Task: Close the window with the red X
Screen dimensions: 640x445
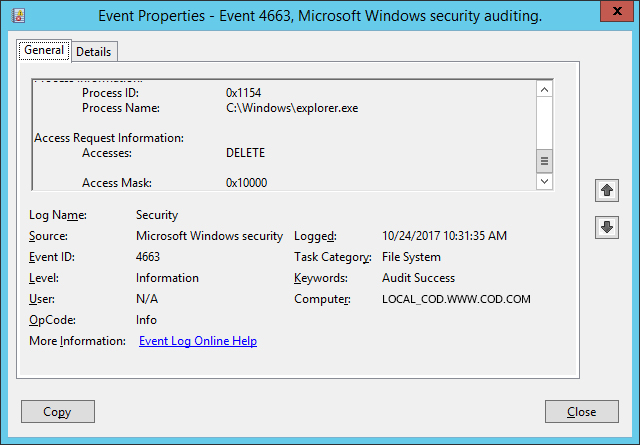Action: (x=618, y=11)
